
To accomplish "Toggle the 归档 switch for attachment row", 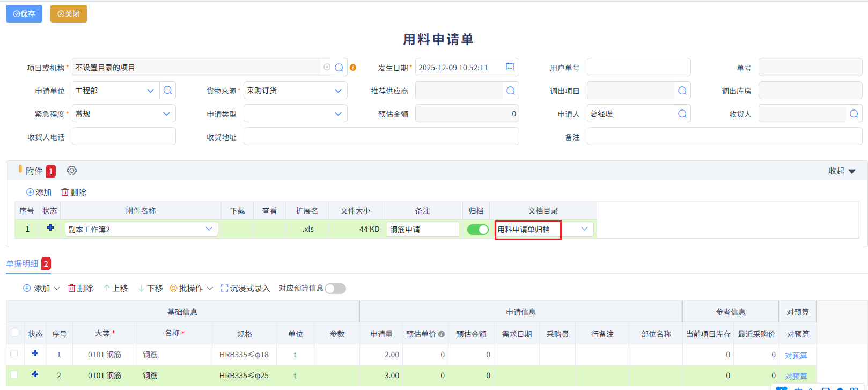I will (x=477, y=230).
